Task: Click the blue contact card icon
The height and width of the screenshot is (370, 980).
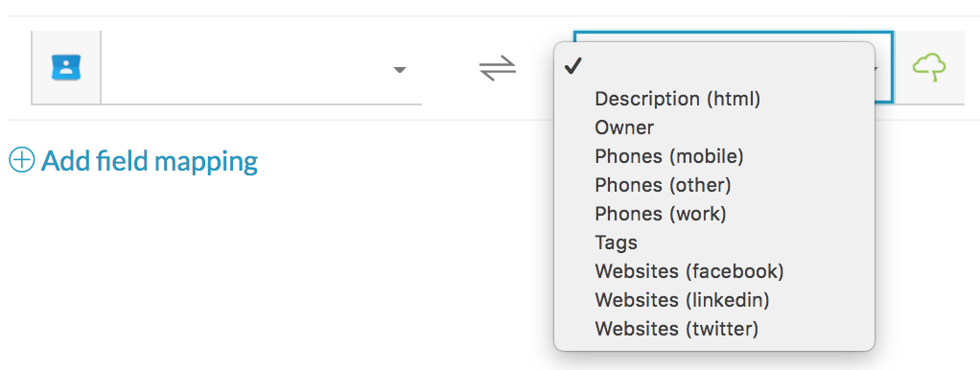Action: pos(66,67)
